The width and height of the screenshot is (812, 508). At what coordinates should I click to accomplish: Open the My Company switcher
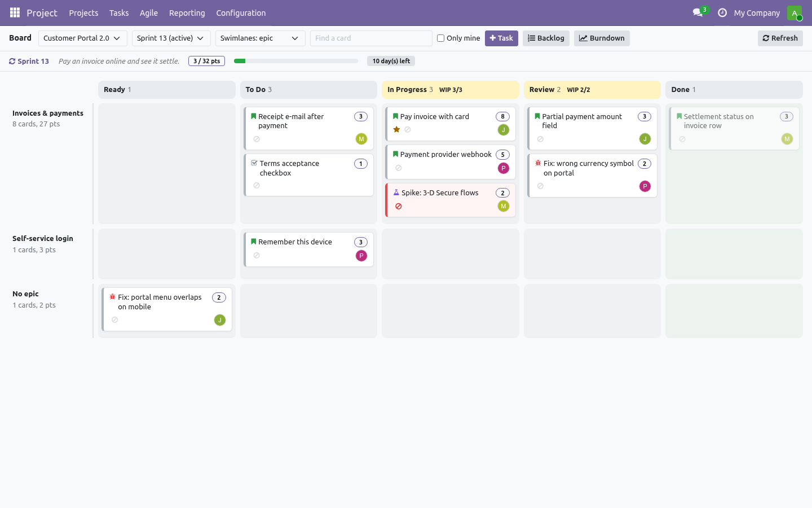click(x=757, y=12)
